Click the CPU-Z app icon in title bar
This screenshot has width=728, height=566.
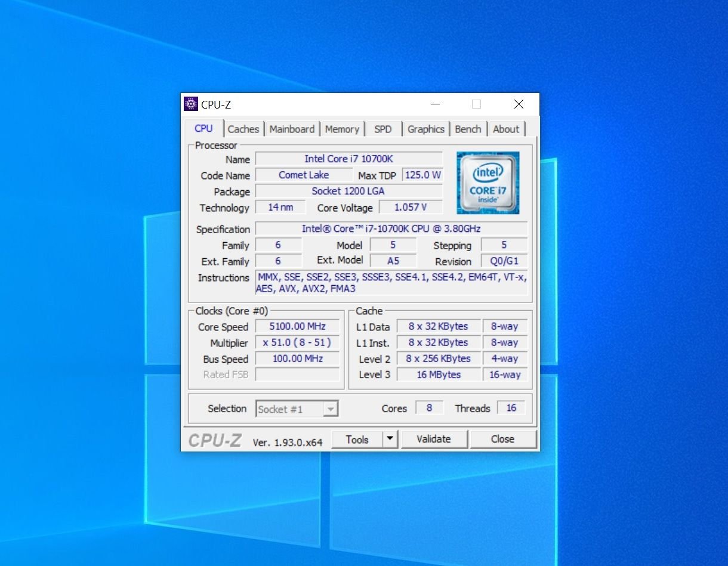(x=190, y=104)
